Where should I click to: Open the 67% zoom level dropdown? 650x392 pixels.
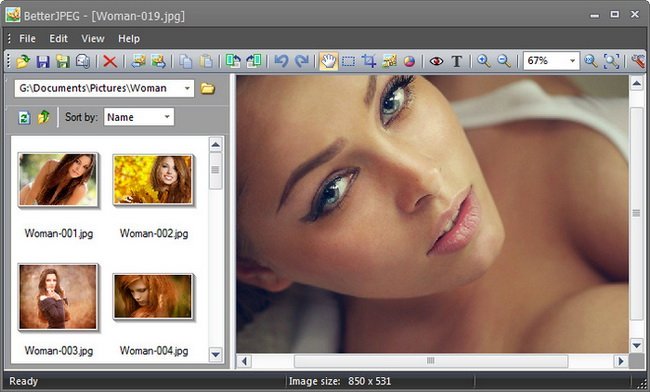tap(572, 61)
